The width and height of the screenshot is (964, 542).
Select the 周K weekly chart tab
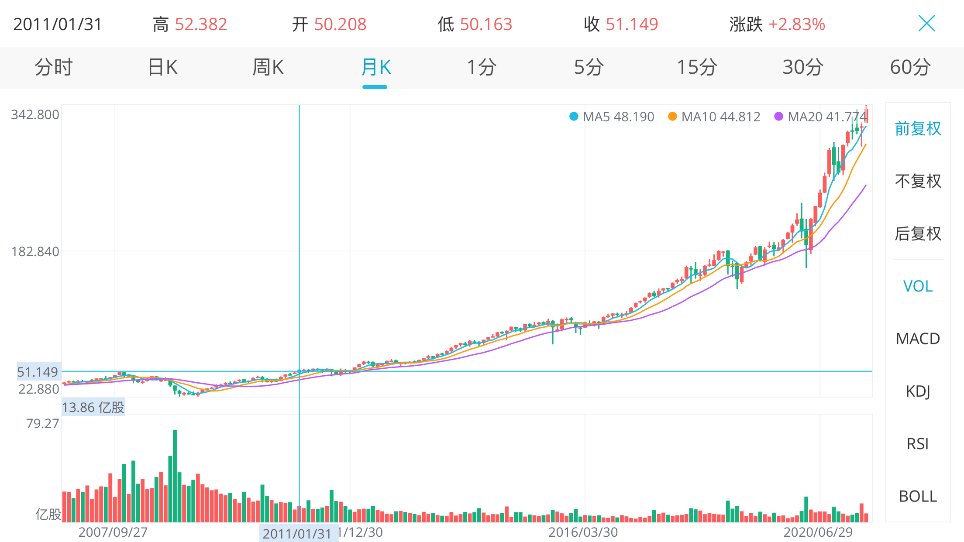coord(268,68)
